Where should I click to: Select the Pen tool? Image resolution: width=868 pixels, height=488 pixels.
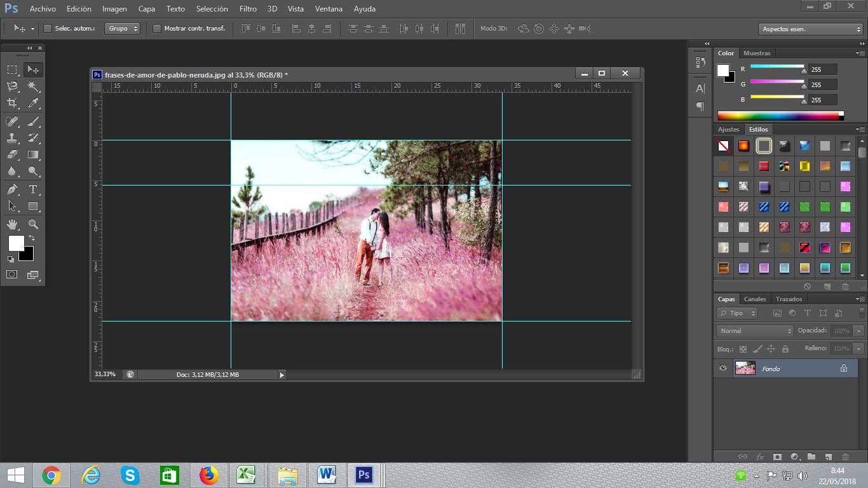(12, 189)
